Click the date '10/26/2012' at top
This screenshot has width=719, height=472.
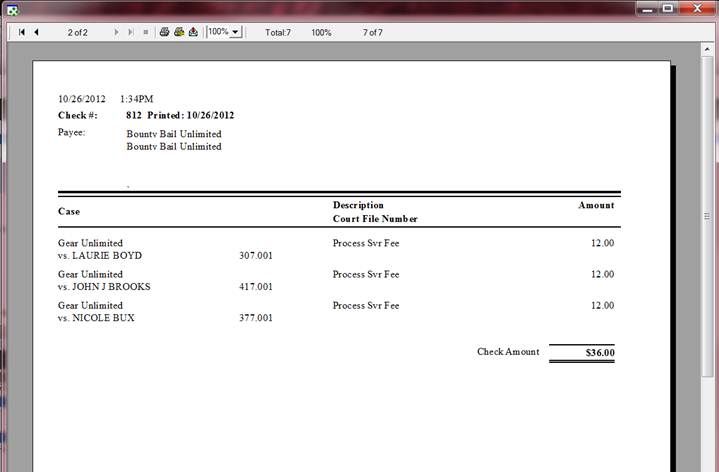82,99
